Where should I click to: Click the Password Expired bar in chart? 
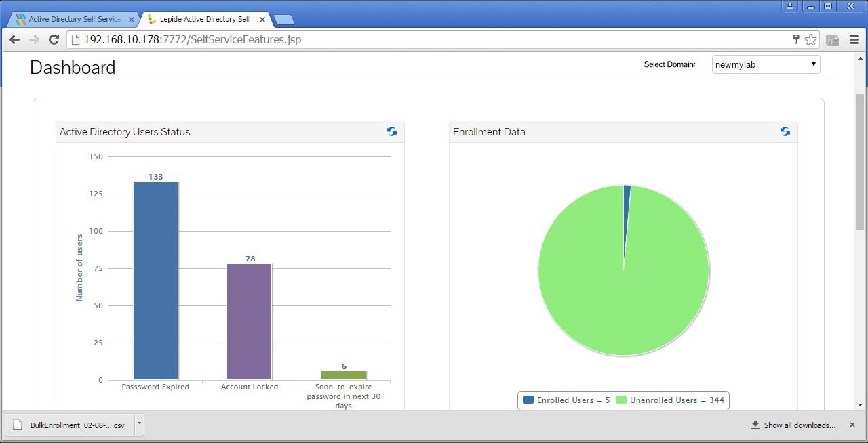pos(155,280)
